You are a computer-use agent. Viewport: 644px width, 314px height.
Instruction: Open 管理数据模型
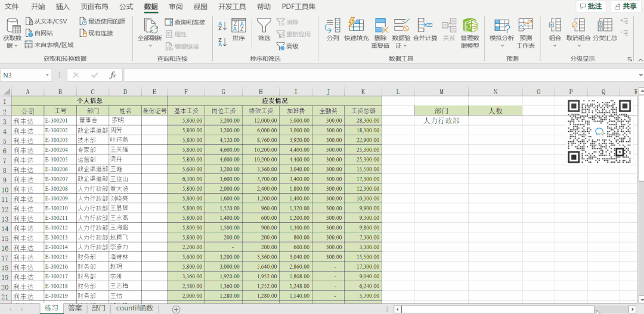[x=469, y=33]
